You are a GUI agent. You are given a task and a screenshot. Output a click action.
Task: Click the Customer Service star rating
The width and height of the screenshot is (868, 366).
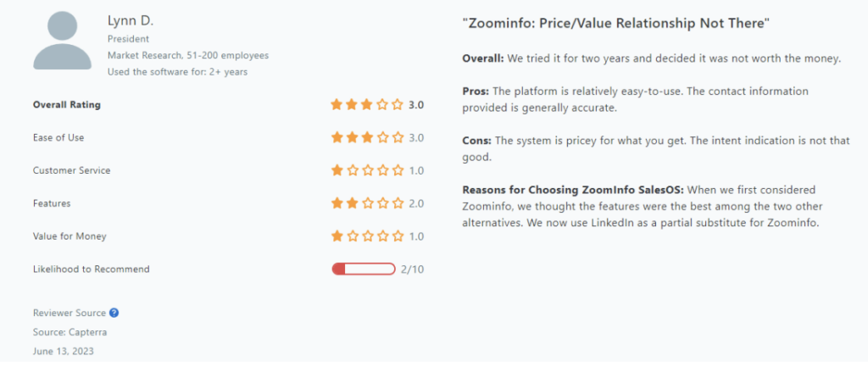[367, 170]
